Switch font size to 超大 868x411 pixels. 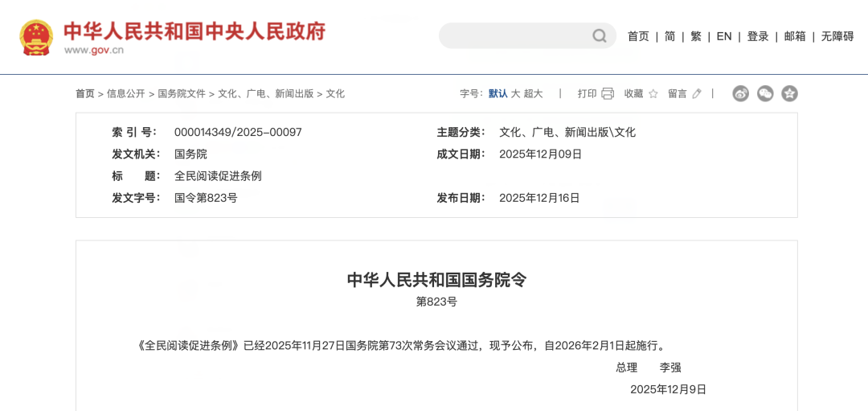[534, 93]
